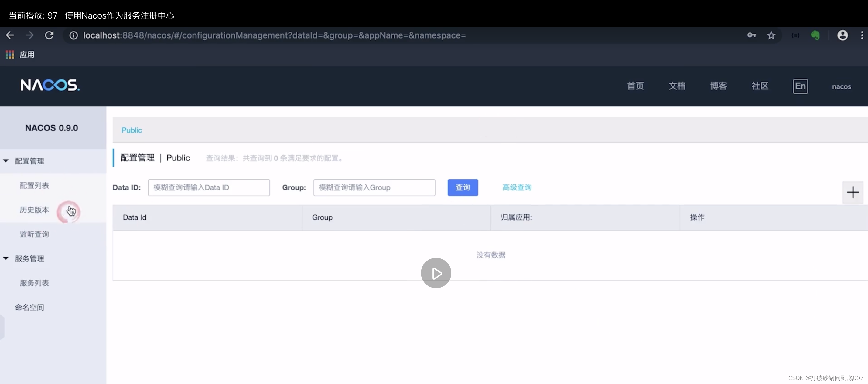Focus the Data ID search field
The height and width of the screenshot is (384, 868).
tap(209, 187)
